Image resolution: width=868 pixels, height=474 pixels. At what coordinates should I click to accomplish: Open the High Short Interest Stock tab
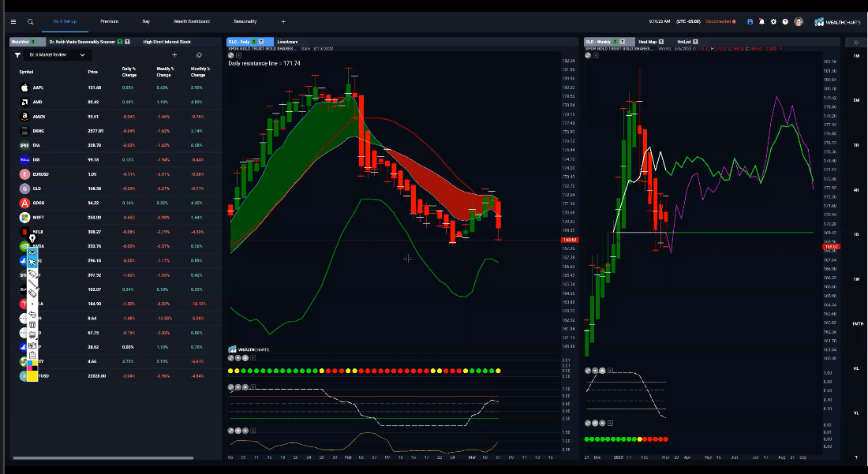[x=166, y=42]
